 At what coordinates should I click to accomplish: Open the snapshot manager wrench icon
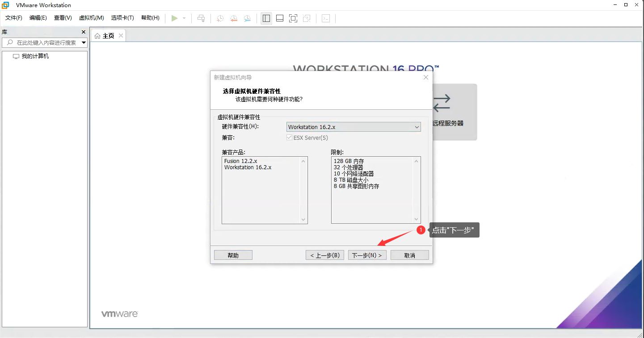tap(247, 18)
